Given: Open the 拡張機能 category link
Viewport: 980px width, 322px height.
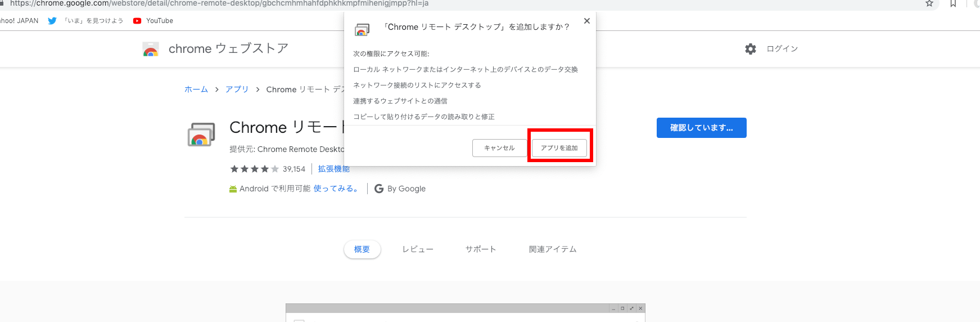Looking at the screenshot, I should (x=334, y=169).
